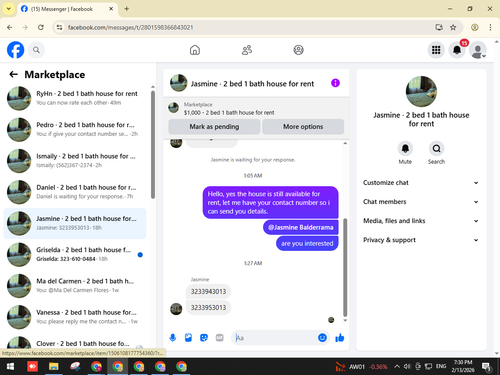The image size is (500, 375).
Task: Open volume control in system tray
Action: coord(407,367)
